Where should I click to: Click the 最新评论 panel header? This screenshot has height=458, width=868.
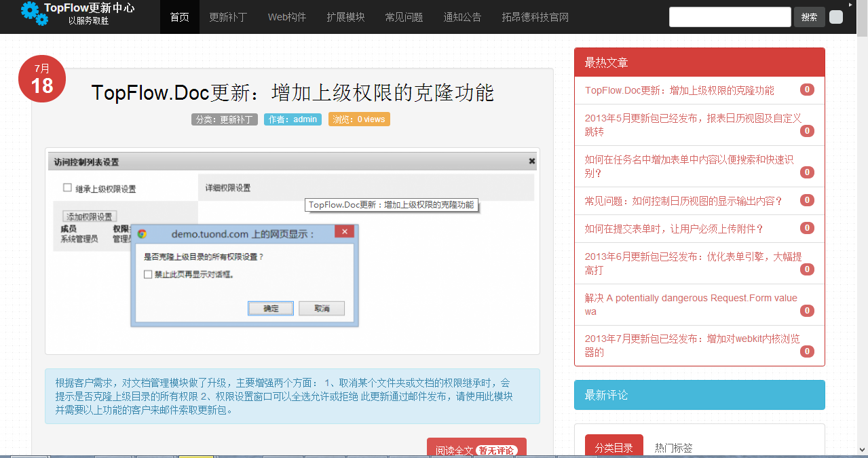700,395
